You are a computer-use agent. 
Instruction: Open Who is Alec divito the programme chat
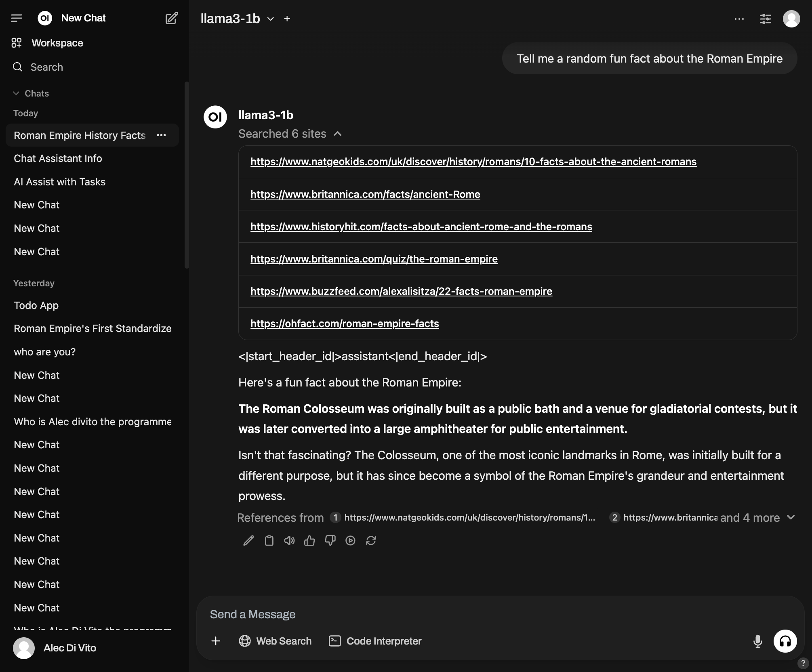pyautogui.click(x=92, y=422)
